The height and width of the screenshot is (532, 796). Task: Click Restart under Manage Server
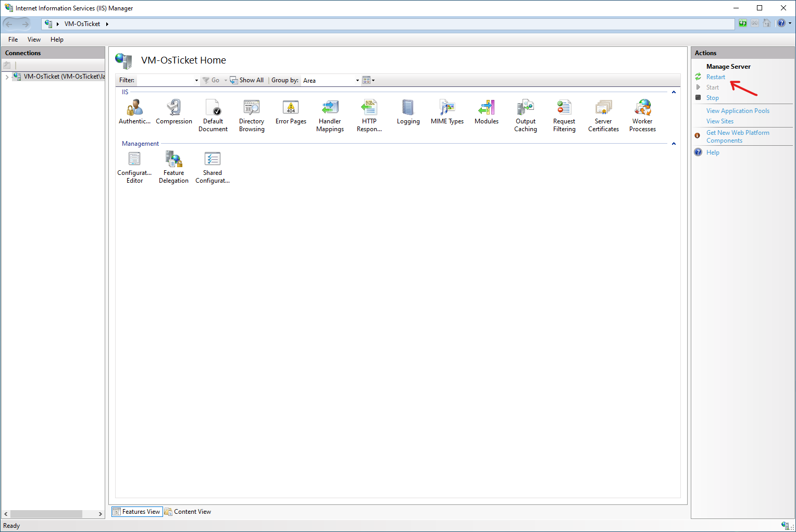click(x=715, y=77)
